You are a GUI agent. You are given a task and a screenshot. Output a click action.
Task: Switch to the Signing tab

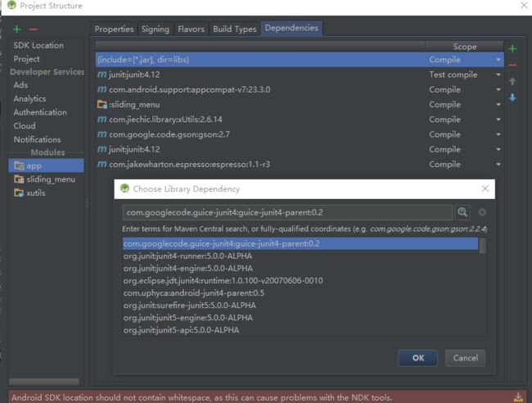click(x=156, y=29)
